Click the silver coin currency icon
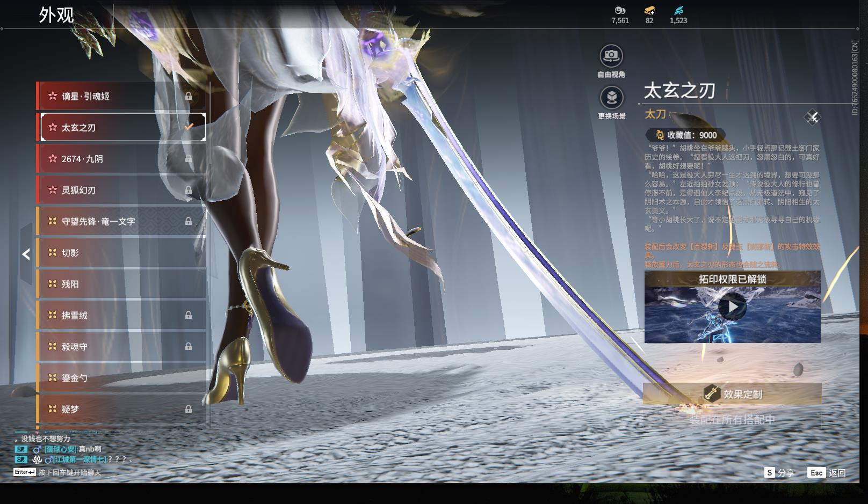The height and width of the screenshot is (504, 868). 620,10
